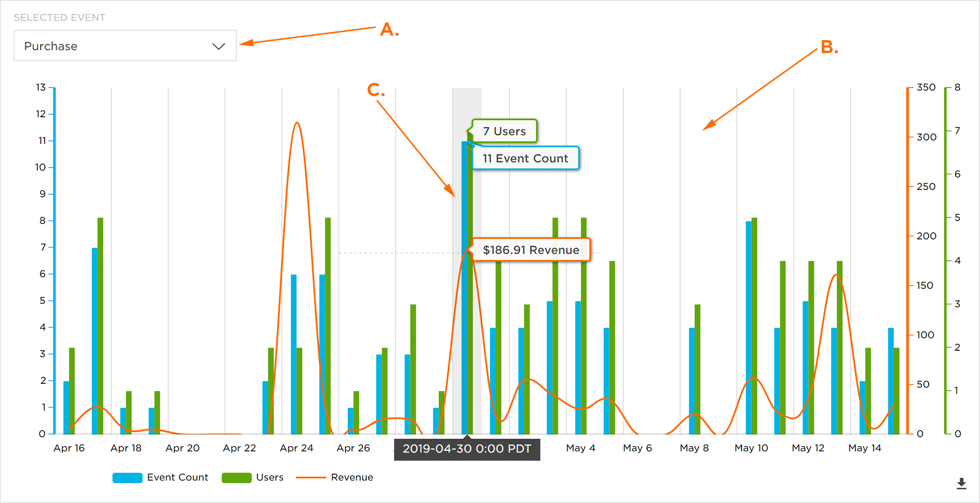Image resolution: width=980 pixels, height=503 pixels.
Task: Click the 11 Event Count tooltip
Action: point(525,158)
